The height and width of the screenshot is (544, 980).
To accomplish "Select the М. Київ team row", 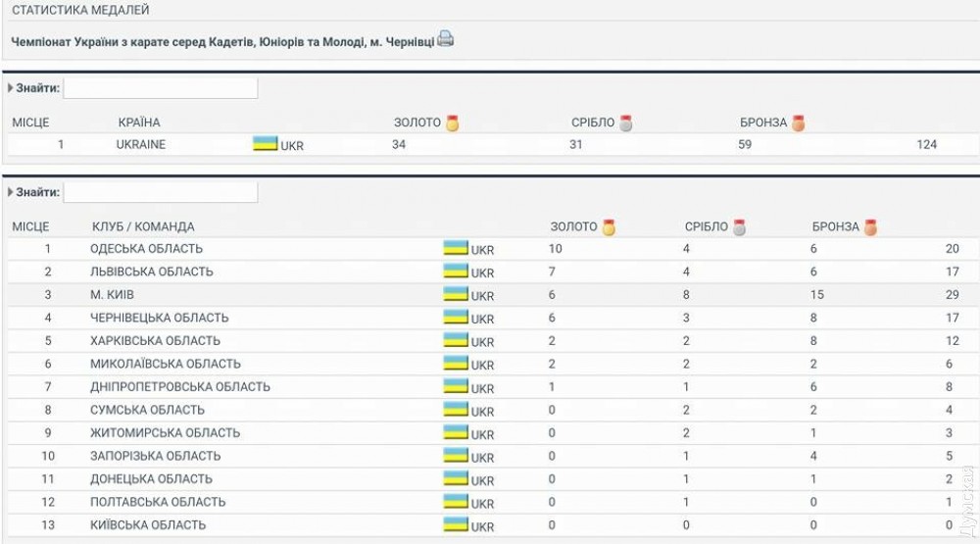I will (112, 295).
